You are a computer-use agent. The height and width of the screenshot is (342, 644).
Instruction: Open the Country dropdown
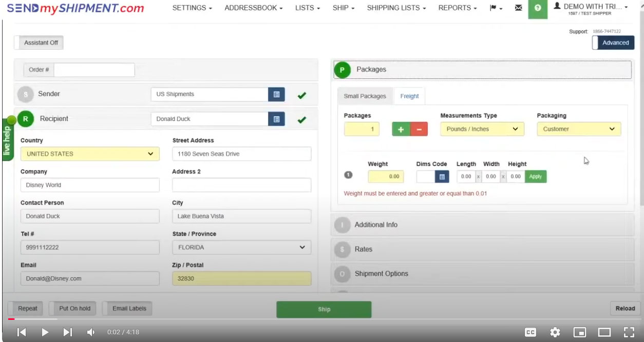pyautogui.click(x=90, y=154)
